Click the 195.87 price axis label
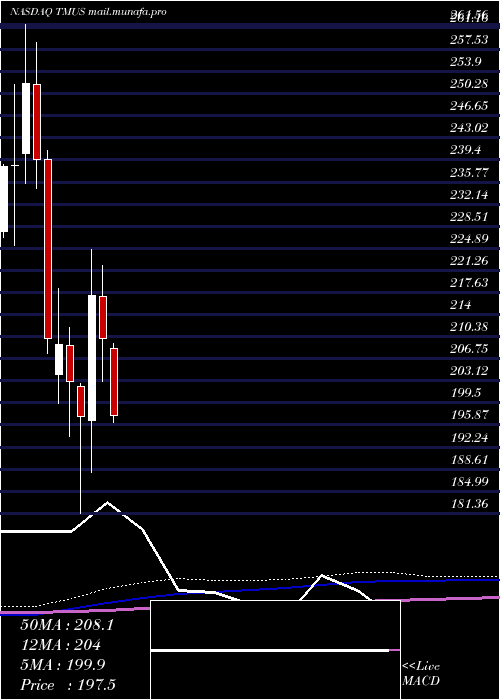 click(x=469, y=415)
